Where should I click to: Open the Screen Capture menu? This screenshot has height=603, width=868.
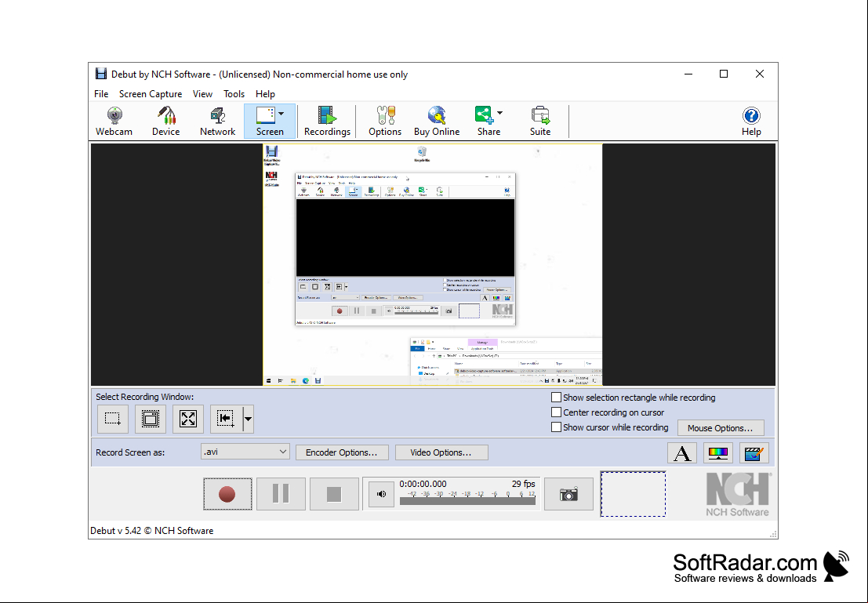[151, 94]
